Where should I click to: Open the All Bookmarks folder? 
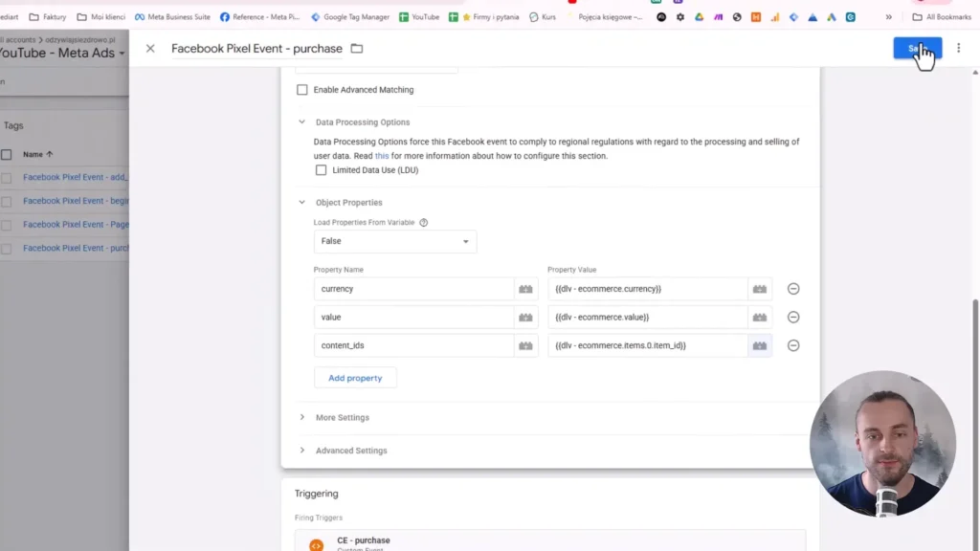(942, 17)
